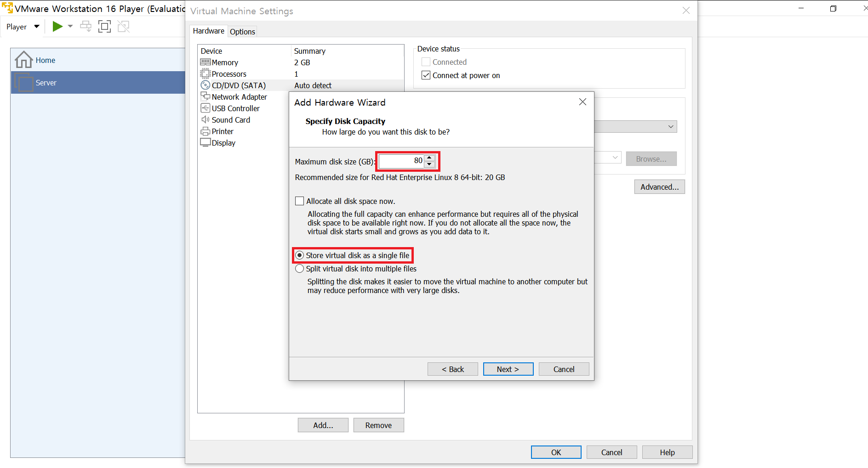Click the Maximum disk size input field

(x=401, y=161)
